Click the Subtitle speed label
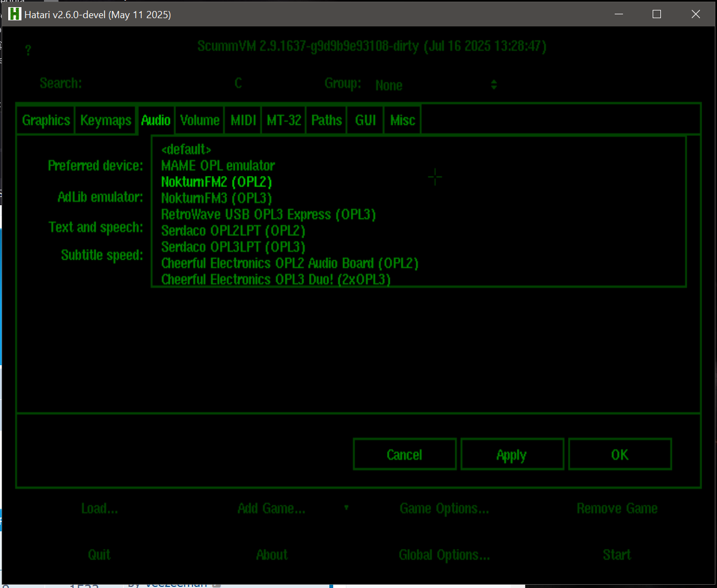 tap(102, 255)
